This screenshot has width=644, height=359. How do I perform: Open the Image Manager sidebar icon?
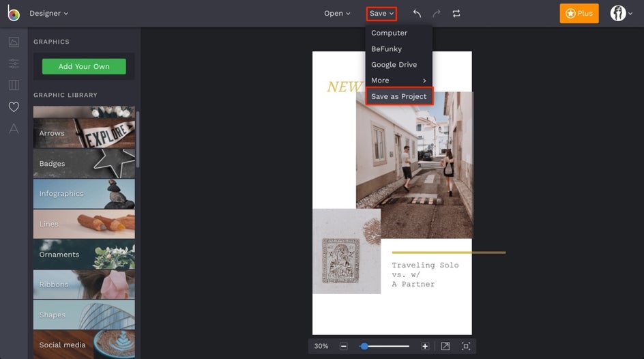(14, 42)
